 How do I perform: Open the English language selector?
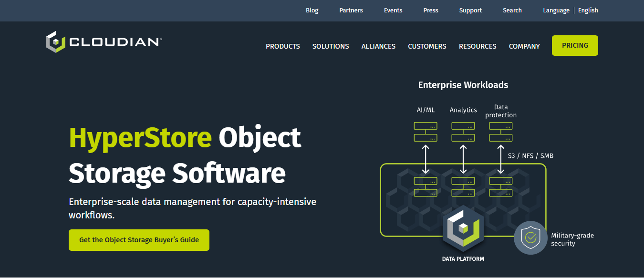(588, 10)
